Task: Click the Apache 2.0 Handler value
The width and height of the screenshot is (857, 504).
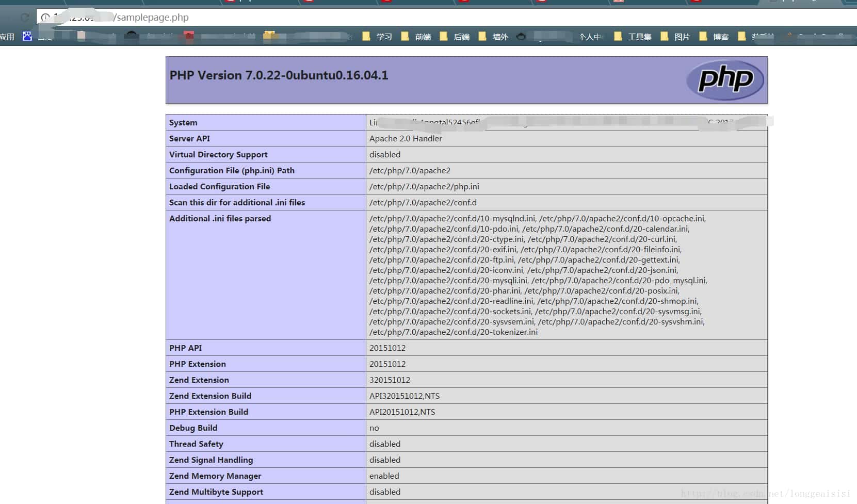Action: click(406, 139)
